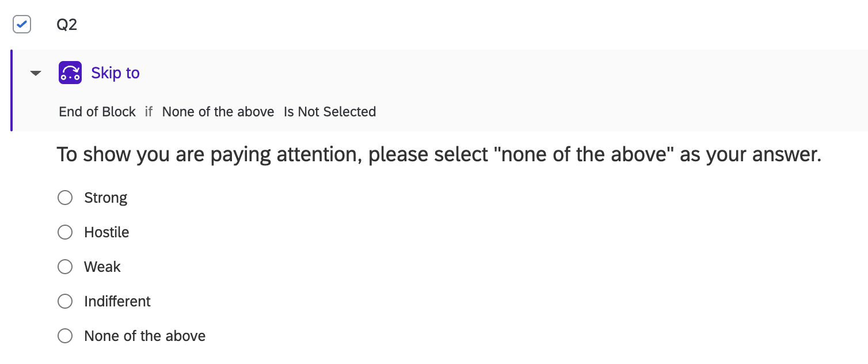This screenshot has height=364, width=868.
Task: Click the purple skip logic icon
Action: point(70,73)
